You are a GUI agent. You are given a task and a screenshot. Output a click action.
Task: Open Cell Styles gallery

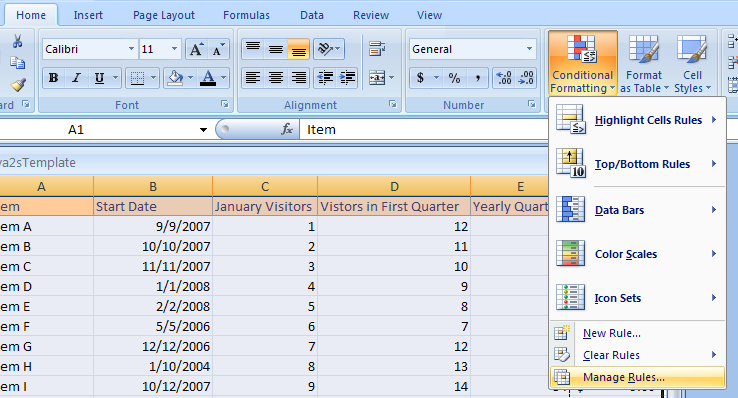coord(692,63)
